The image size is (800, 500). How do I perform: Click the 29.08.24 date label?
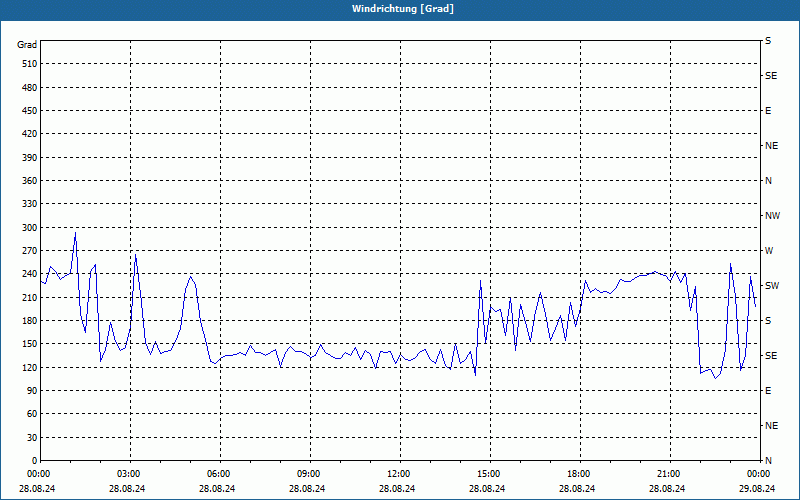(x=757, y=488)
